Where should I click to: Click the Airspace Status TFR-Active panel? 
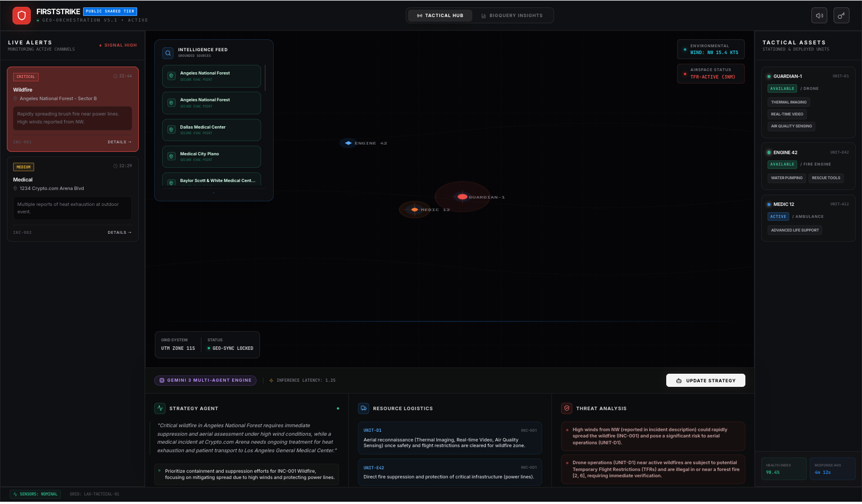(x=711, y=73)
